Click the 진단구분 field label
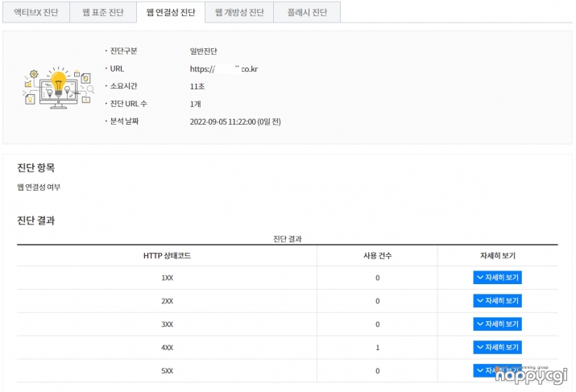Image resolution: width=576 pixels, height=392 pixels. click(123, 51)
